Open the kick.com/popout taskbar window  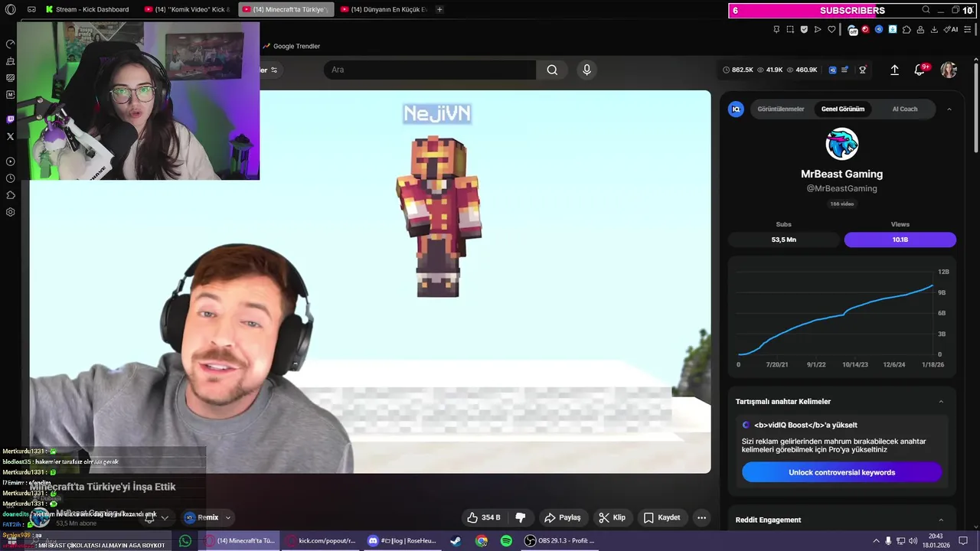[x=320, y=541]
